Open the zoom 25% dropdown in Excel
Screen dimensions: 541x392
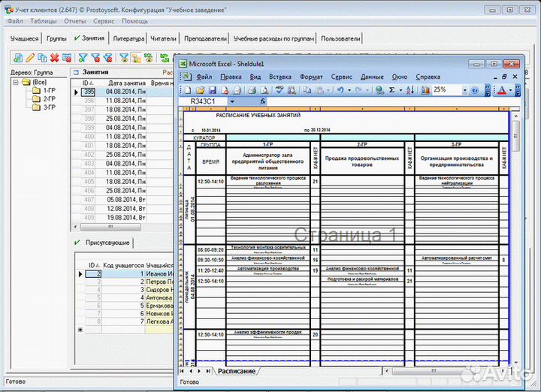click(x=465, y=89)
